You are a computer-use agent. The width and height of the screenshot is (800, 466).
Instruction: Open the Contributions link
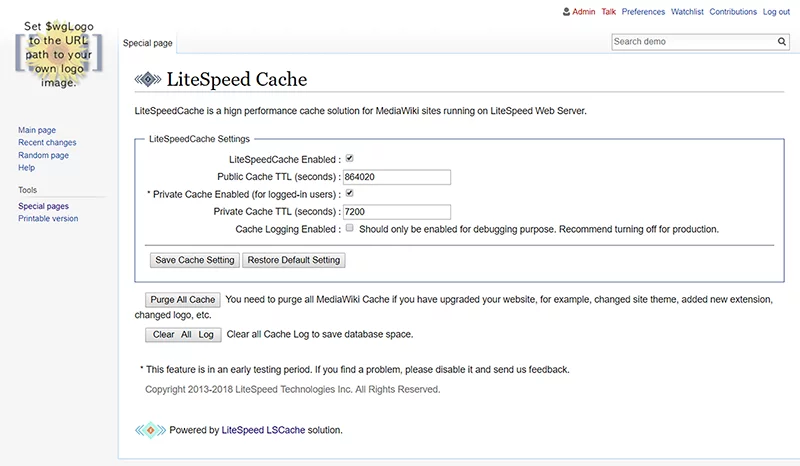733,12
